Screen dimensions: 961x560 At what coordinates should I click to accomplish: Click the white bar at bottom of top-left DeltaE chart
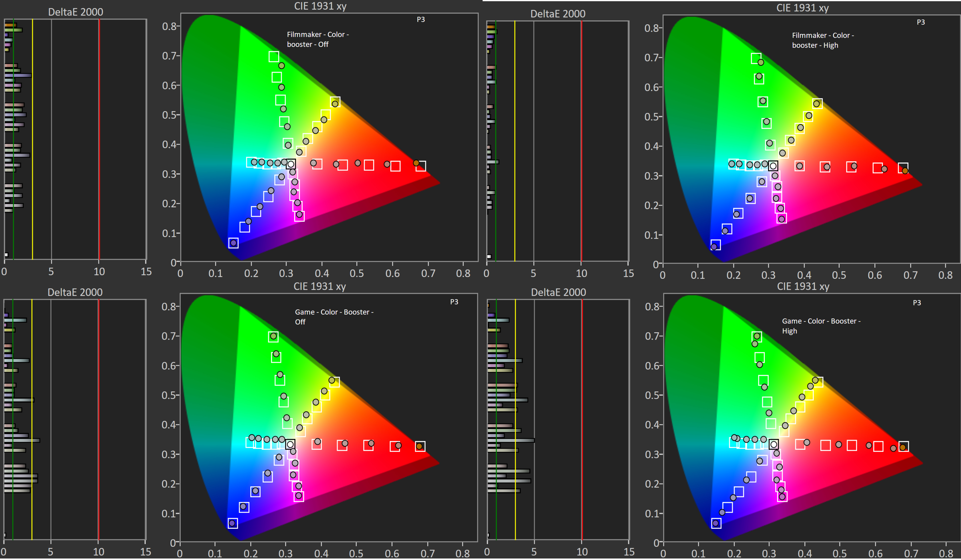click(x=6, y=255)
